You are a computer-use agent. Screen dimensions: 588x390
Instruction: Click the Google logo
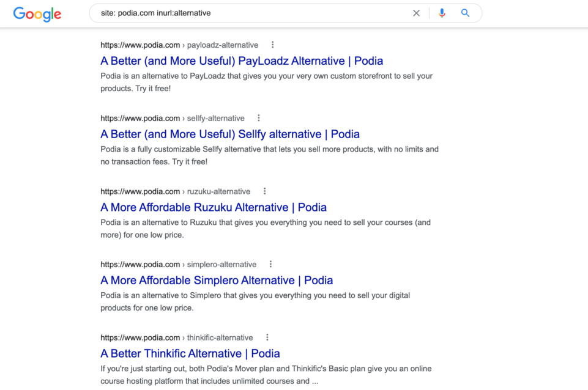click(x=37, y=14)
